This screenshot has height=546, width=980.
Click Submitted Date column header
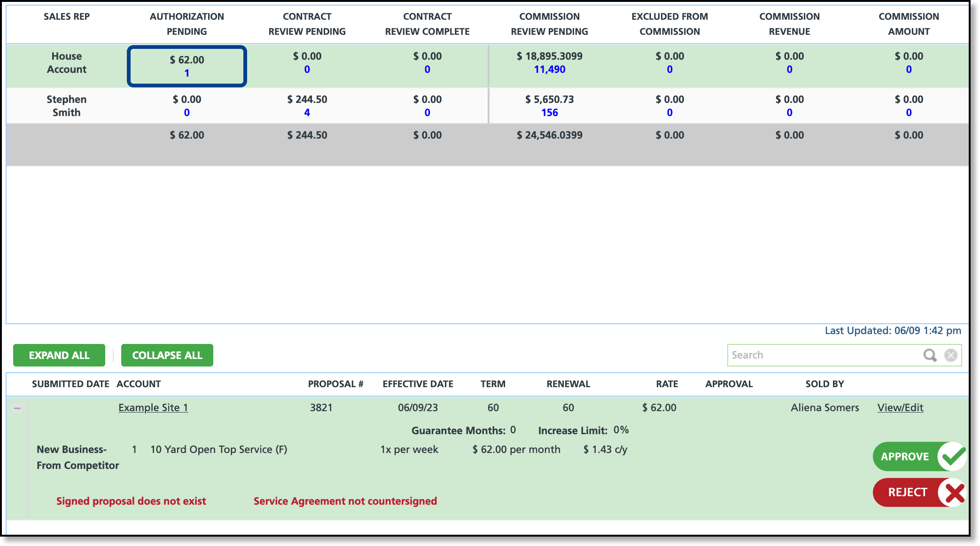pos(70,384)
